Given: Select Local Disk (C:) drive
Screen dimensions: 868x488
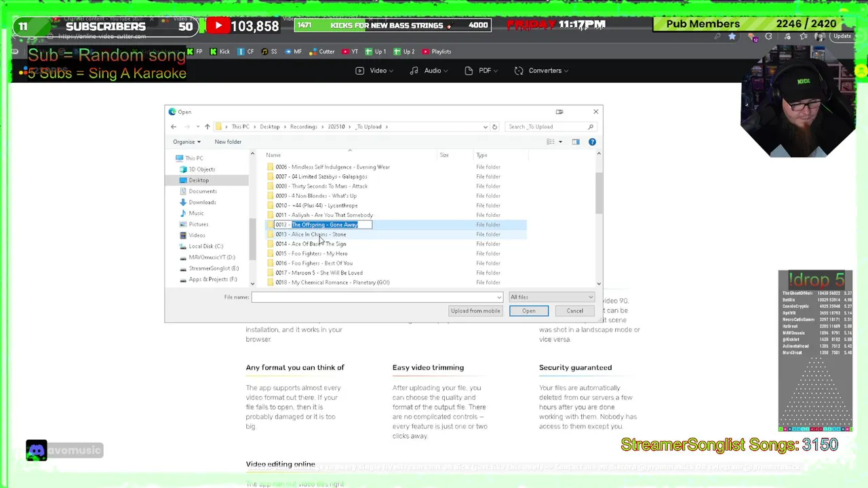Looking at the screenshot, I should [205, 246].
